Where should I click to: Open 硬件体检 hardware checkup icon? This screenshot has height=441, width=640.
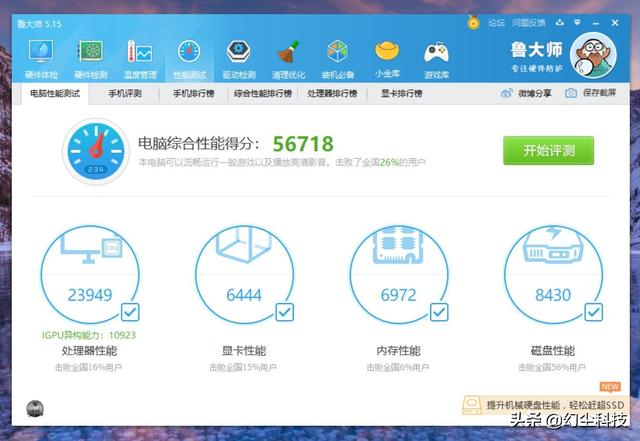(x=41, y=59)
